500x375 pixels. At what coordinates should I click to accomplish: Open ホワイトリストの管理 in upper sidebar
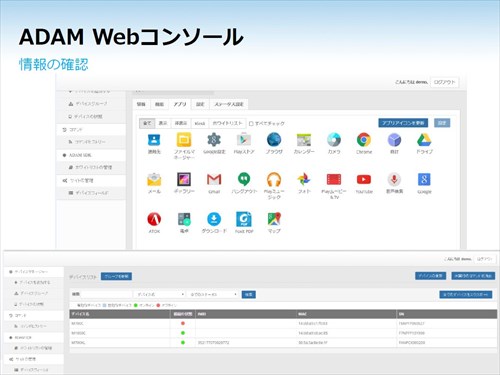coord(91,167)
